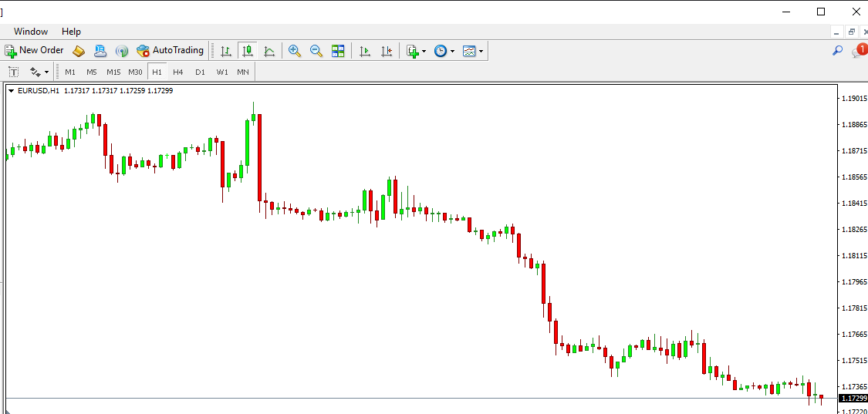
Task: Switch the timeframe to M5
Action: coord(91,72)
